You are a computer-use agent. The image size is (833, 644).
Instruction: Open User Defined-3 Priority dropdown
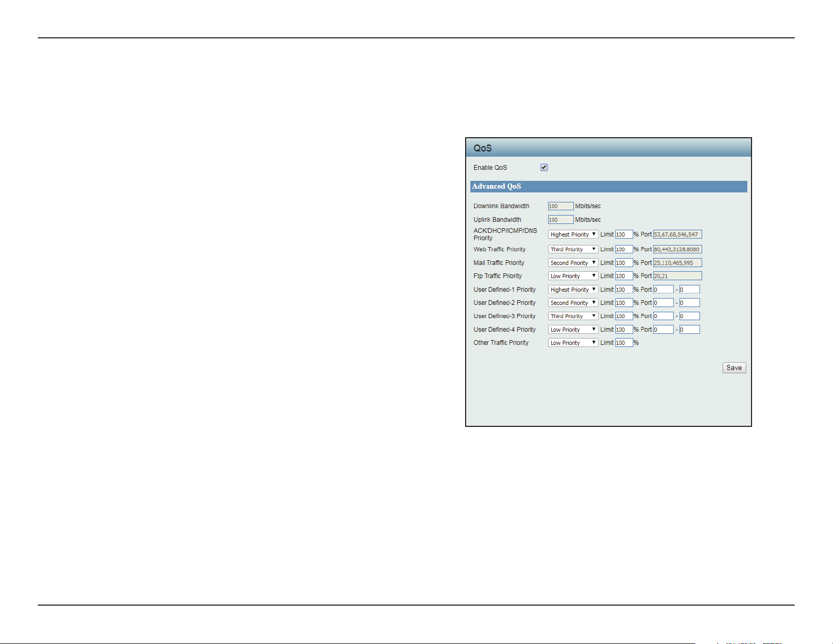[x=573, y=316]
